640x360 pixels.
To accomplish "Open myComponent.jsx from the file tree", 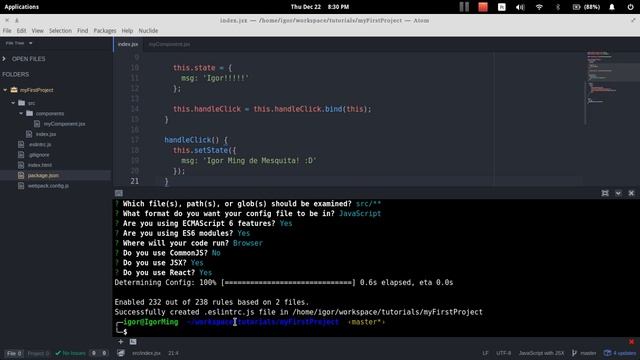I will pos(64,124).
